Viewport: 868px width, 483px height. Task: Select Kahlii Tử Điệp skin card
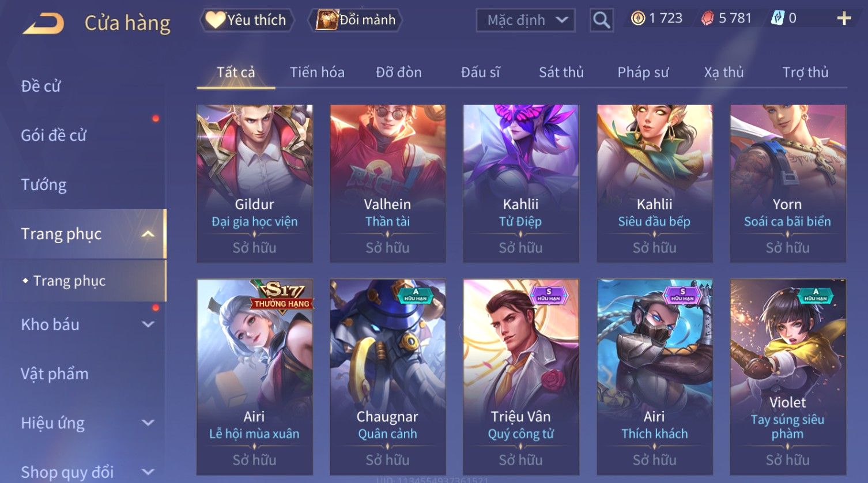click(521, 183)
